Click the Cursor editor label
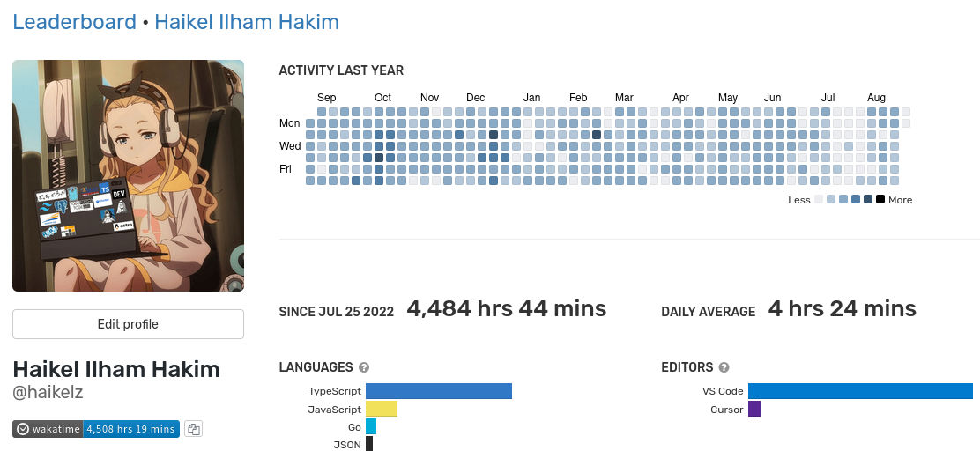The height and width of the screenshot is (451, 980). coord(727,410)
